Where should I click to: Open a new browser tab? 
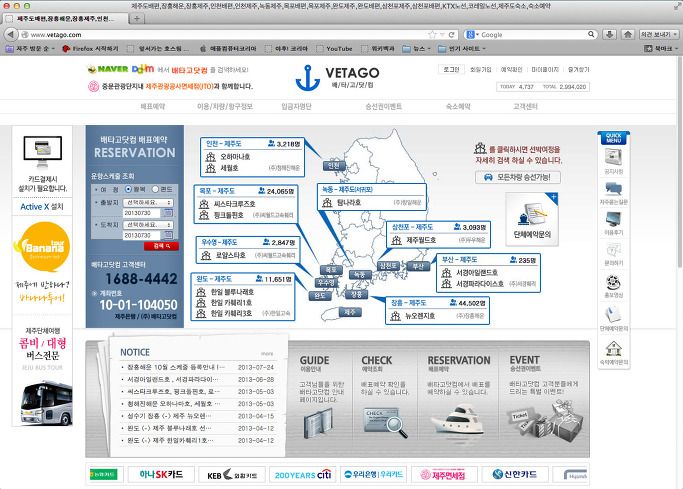(x=136, y=18)
